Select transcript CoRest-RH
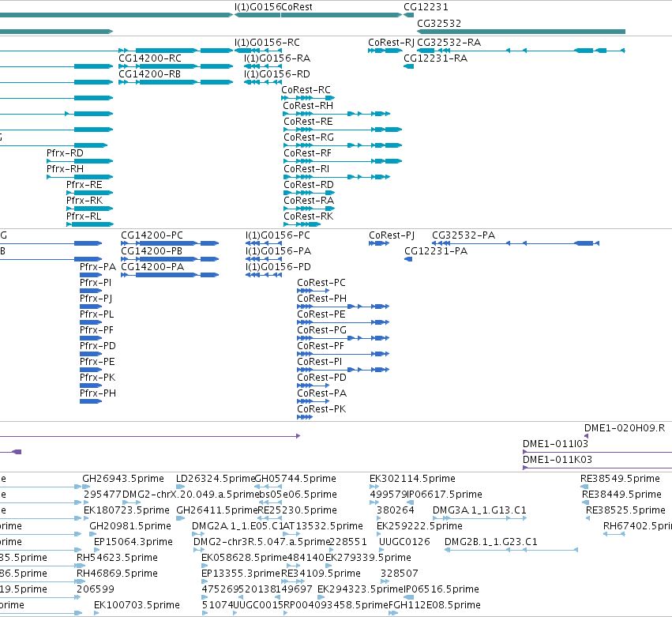 (336, 114)
